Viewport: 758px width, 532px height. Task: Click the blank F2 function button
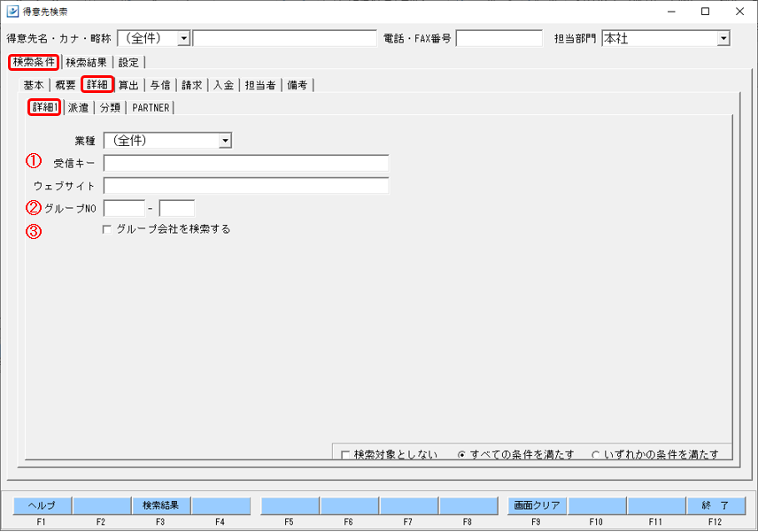tap(102, 505)
